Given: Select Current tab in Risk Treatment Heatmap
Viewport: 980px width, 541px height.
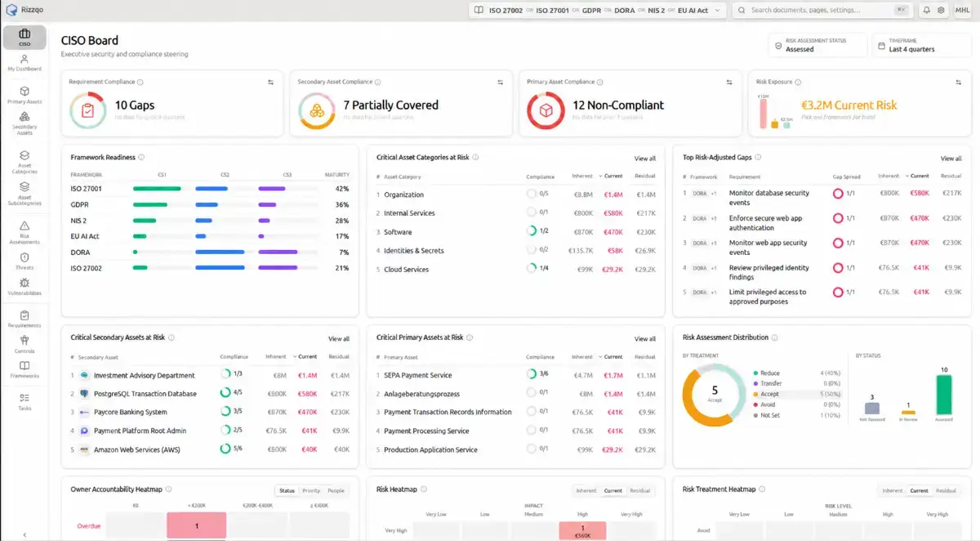Looking at the screenshot, I should click(x=920, y=491).
